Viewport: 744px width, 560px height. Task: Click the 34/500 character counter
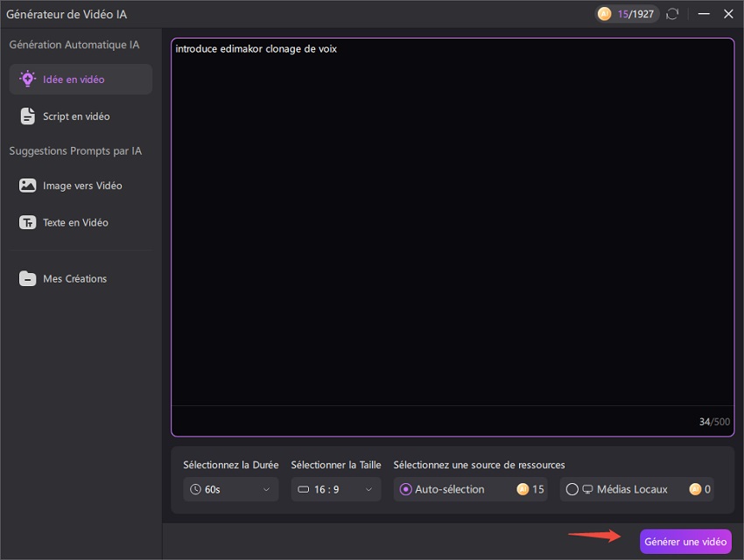click(x=714, y=422)
